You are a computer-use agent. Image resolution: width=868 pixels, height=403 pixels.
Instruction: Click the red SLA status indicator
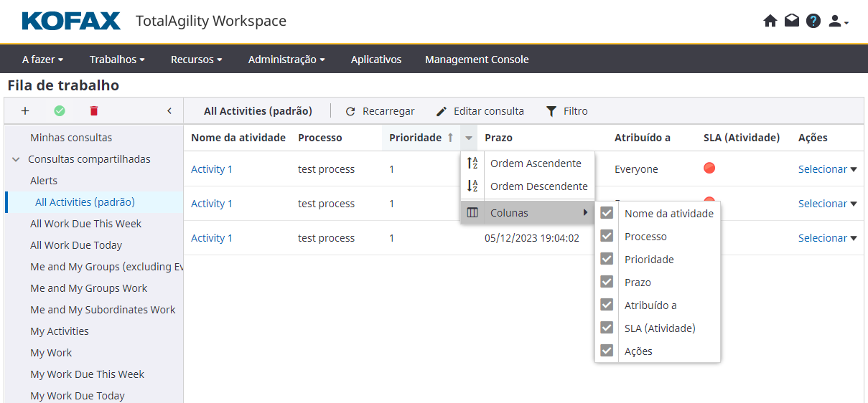click(x=709, y=169)
